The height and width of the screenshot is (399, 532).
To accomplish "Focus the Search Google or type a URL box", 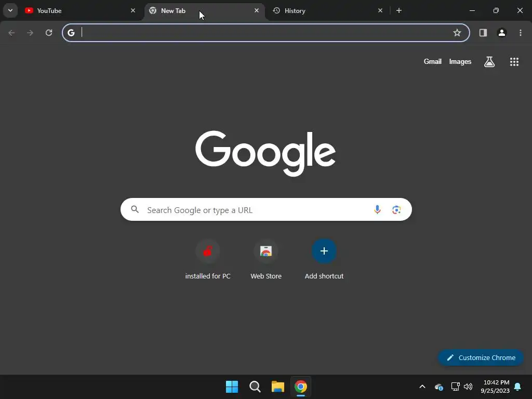I will point(266,209).
